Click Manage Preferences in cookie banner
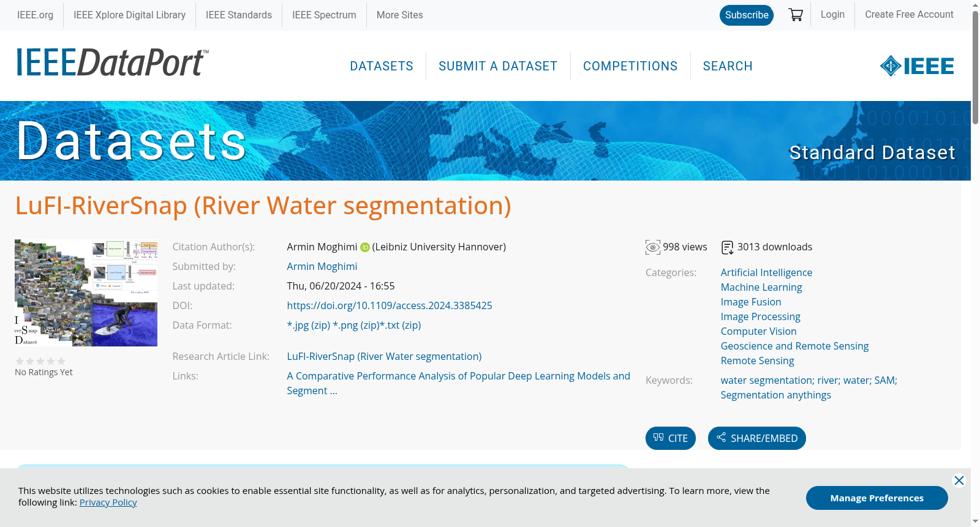This screenshot has width=980, height=527. 877,498
